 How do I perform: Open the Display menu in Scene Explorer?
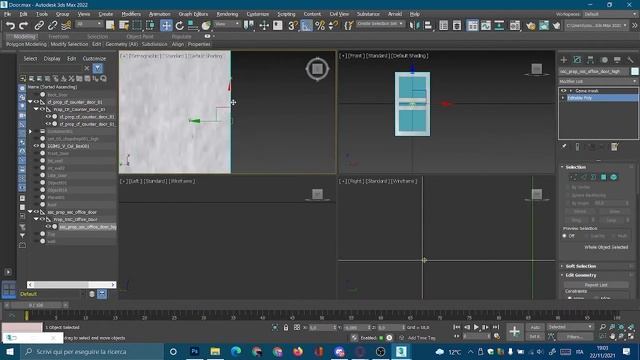click(x=52, y=58)
